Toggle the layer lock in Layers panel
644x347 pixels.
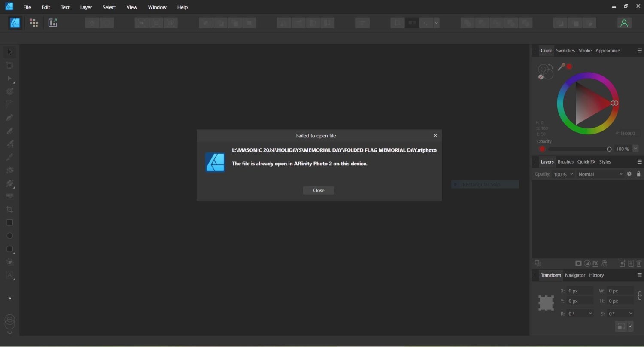tap(638, 174)
